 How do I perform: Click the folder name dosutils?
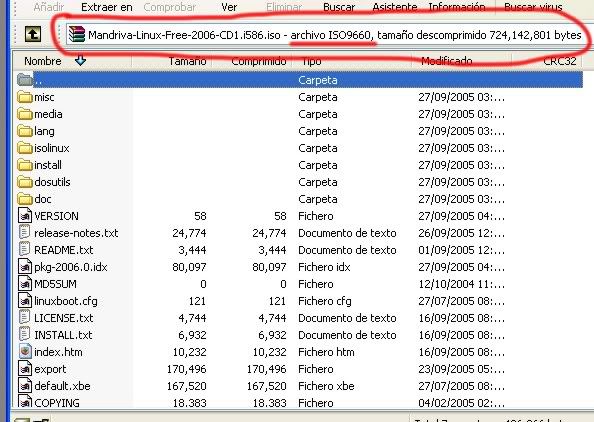tap(52, 182)
